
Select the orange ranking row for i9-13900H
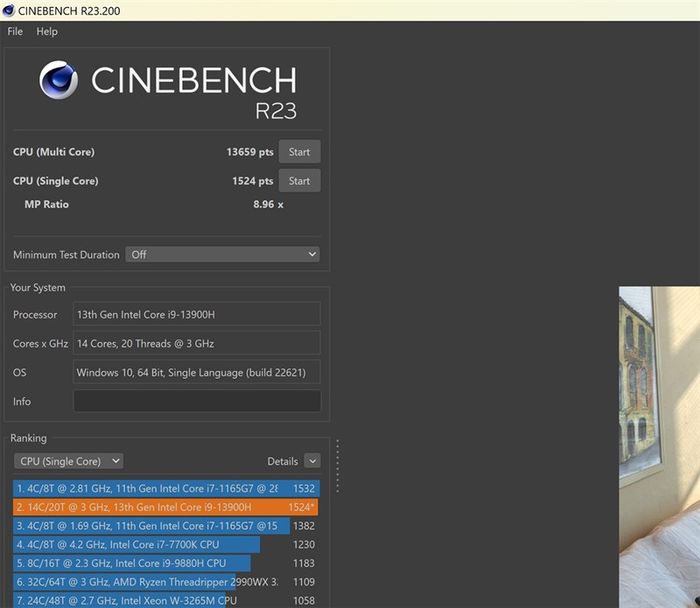point(166,507)
